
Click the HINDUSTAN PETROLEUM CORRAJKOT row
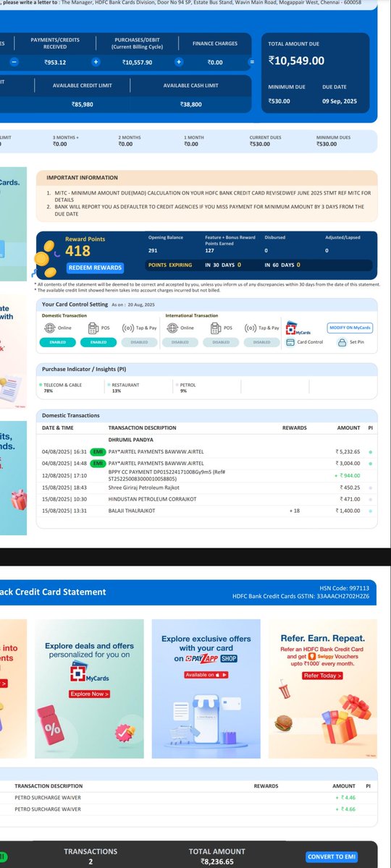[x=206, y=499]
